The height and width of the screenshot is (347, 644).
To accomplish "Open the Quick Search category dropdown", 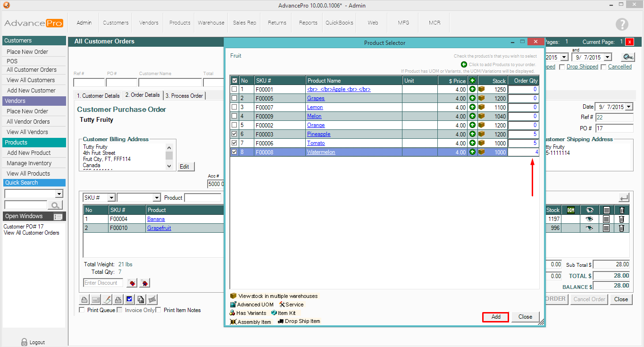I will click(59, 194).
